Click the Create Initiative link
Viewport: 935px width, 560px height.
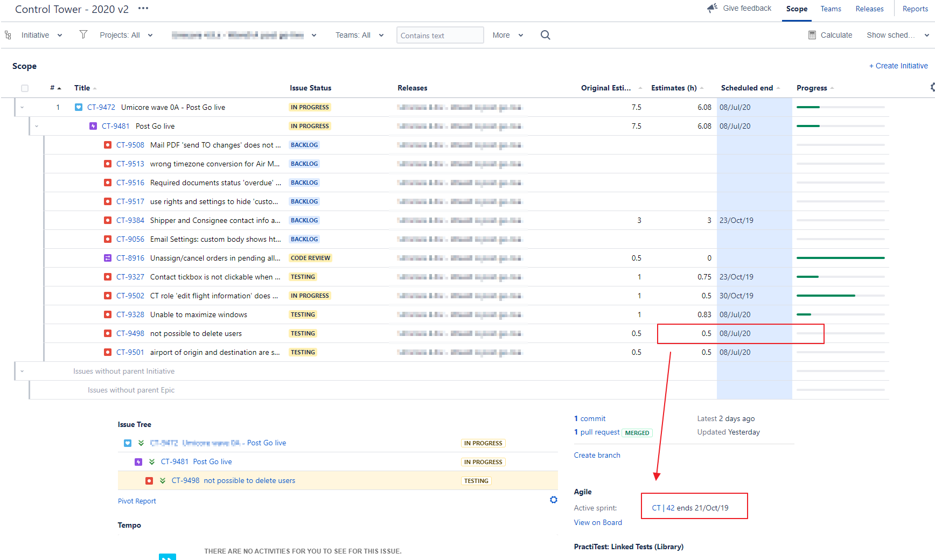[898, 66]
